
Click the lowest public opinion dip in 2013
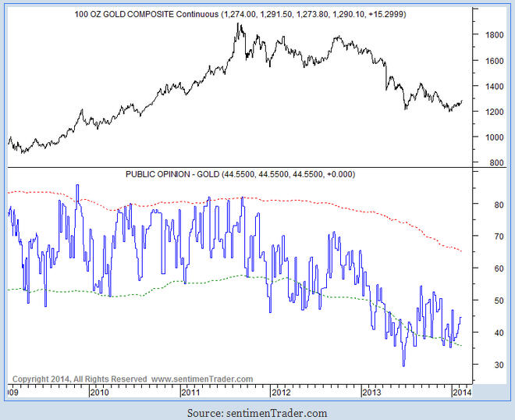pos(403,365)
